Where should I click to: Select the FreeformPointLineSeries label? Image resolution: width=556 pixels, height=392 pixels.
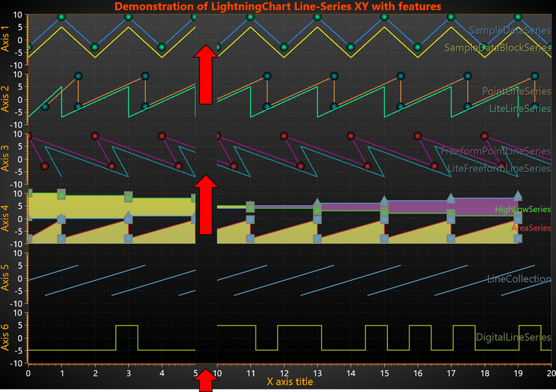496,151
